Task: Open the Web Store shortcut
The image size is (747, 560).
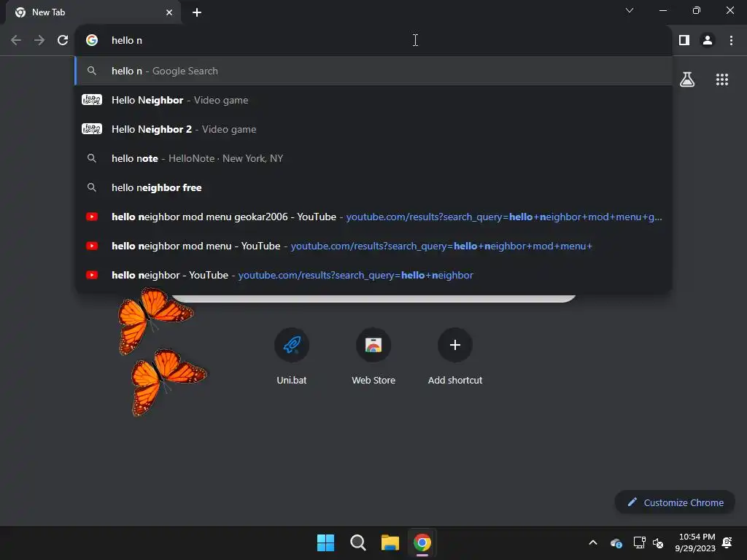Action: click(373, 356)
